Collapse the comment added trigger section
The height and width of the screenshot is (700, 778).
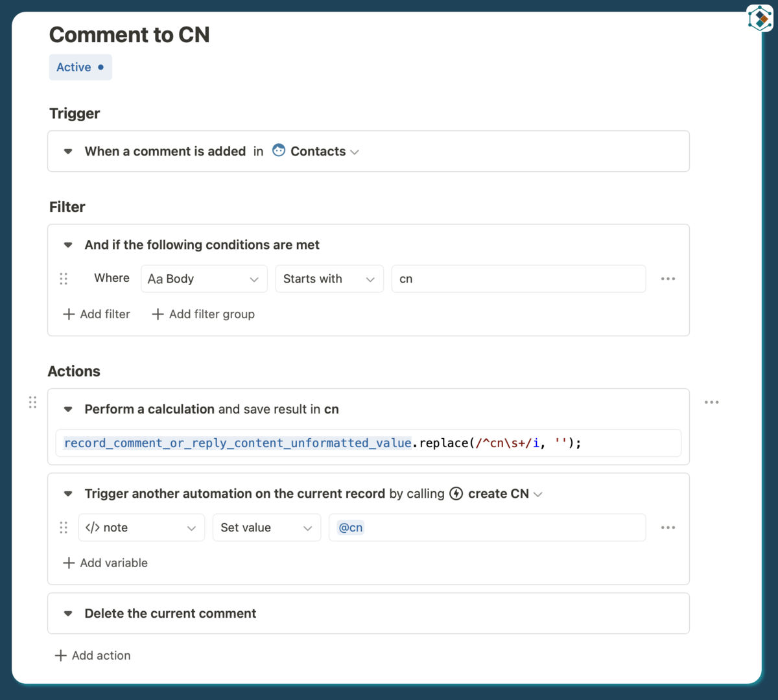pos(68,152)
